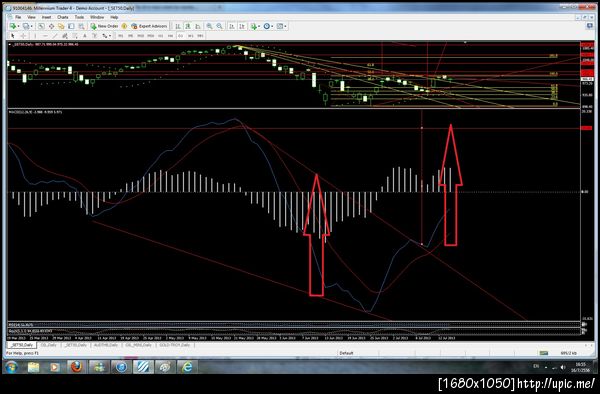
Task: Click the coin icon beside New Order
Action: pyautogui.click(x=124, y=26)
